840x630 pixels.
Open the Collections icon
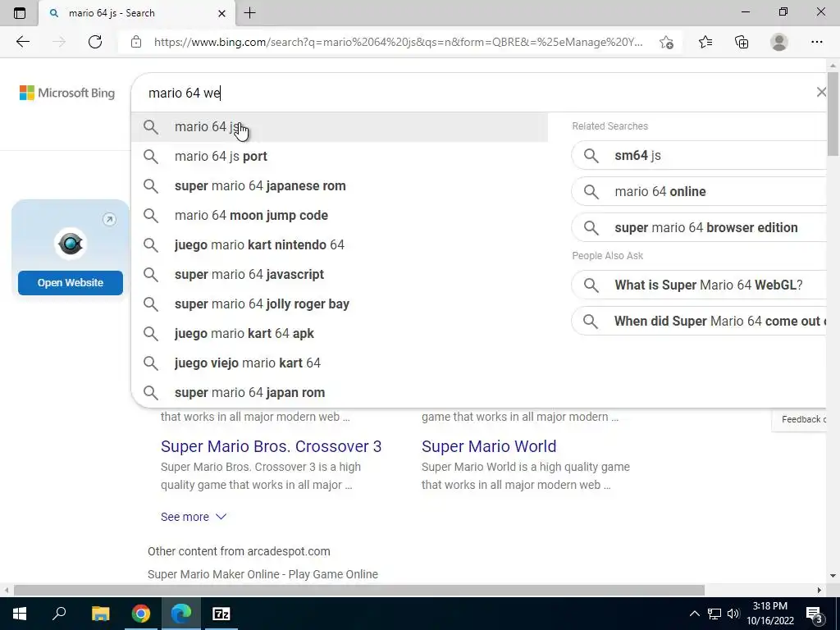(x=742, y=42)
